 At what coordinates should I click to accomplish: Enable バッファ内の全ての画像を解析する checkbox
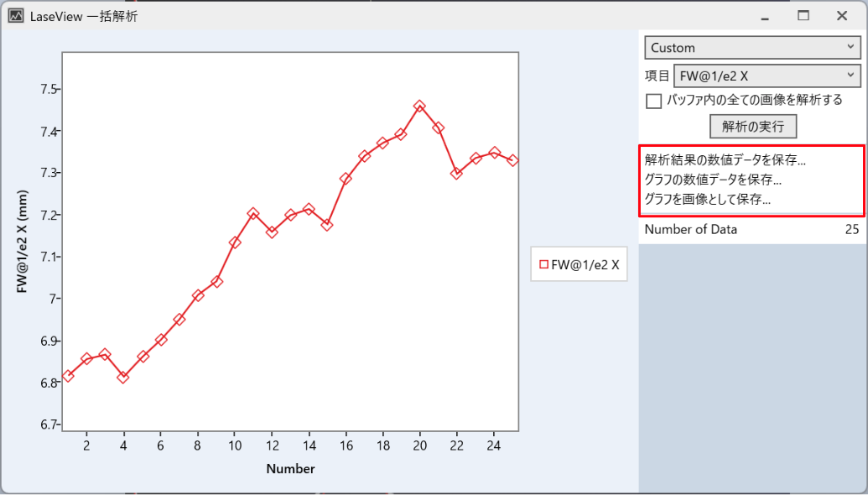pos(654,102)
